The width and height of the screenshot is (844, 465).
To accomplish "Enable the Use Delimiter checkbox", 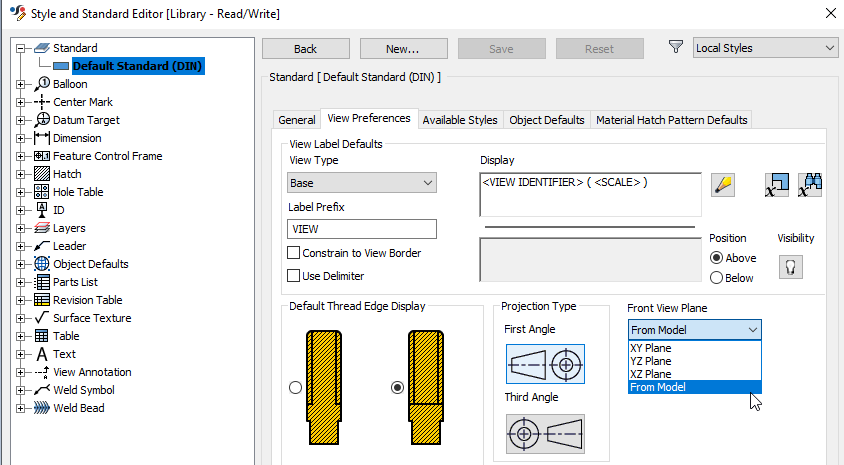I will point(293,276).
